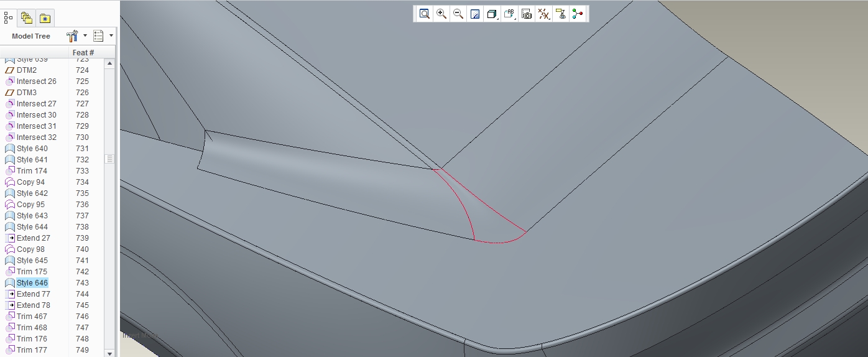
Task: Click the Model Tree Settings hammer icon
Action: (x=72, y=36)
